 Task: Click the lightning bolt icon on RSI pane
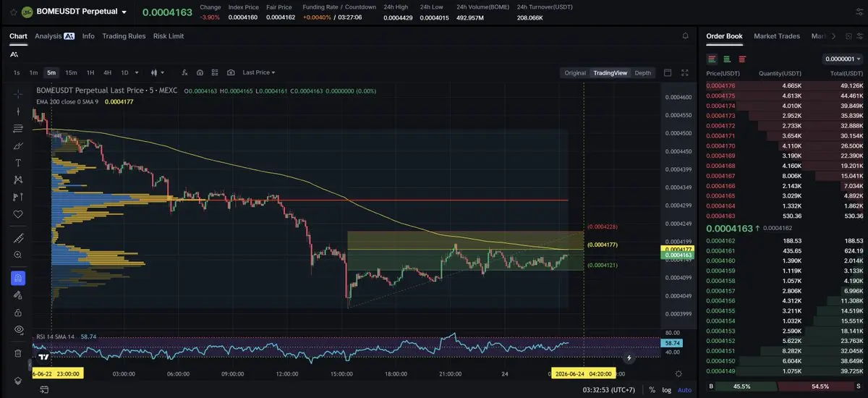coord(629,357)
